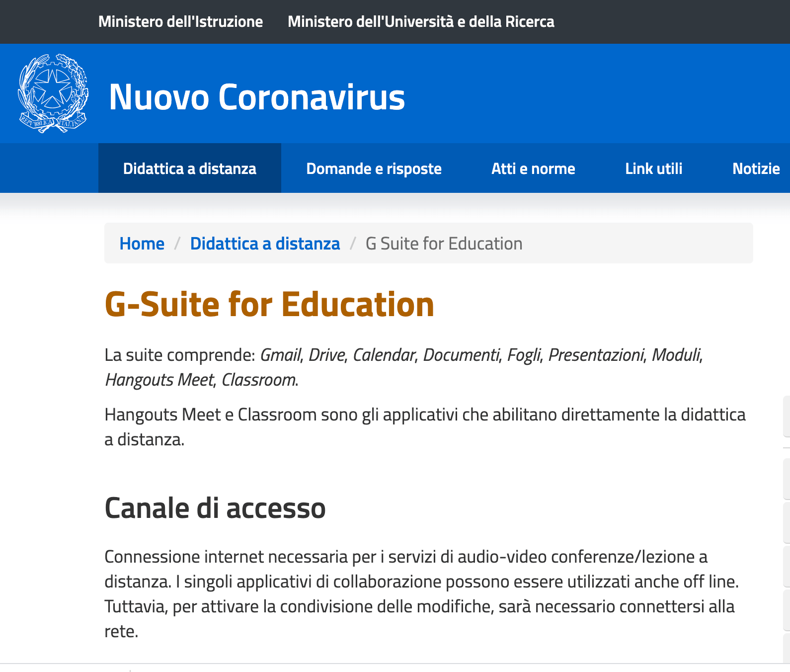790x672 pixels.
Task: Click the italic word Presentazioni
Action: [596, 355]
